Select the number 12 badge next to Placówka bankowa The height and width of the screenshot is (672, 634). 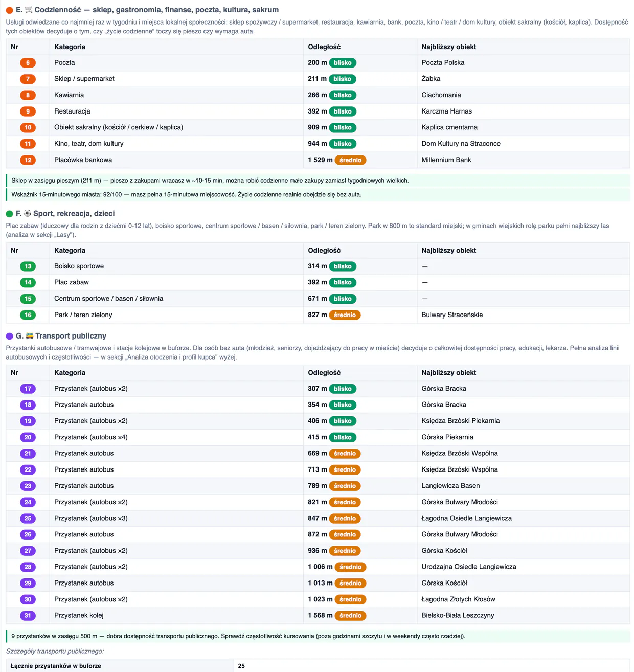point(28,160)
